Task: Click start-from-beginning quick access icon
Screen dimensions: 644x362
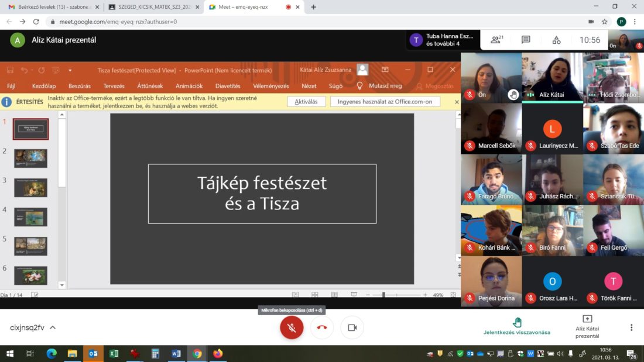Action: point(56,70)
